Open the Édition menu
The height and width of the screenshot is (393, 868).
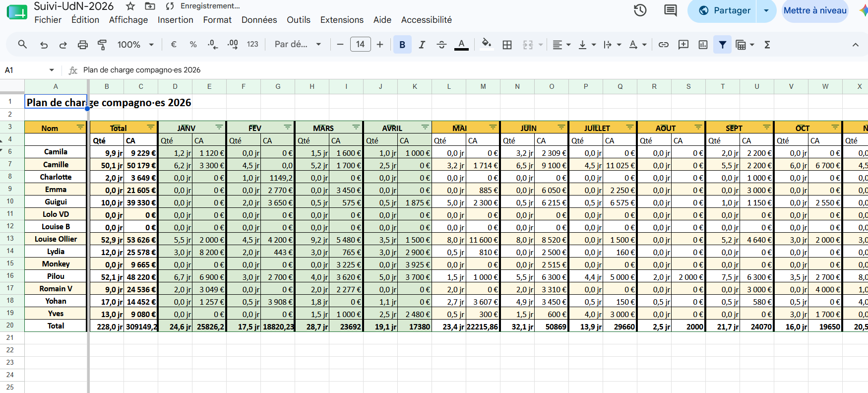85,20
